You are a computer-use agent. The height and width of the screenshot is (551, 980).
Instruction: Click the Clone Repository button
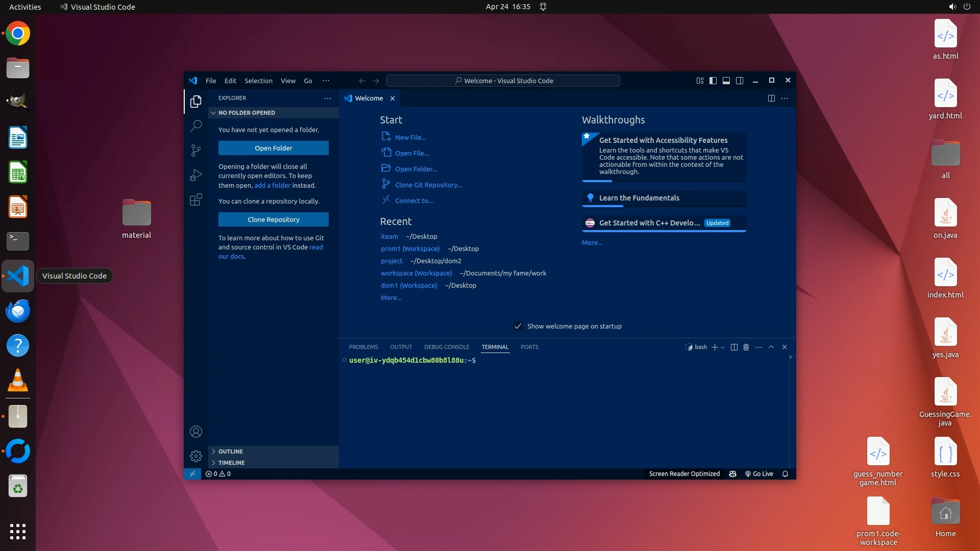point(274,219)
